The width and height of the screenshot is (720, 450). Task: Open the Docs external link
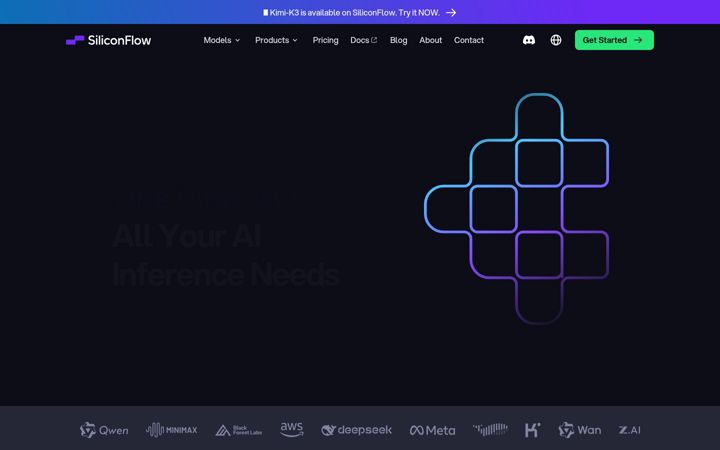[x=364, y=40]
